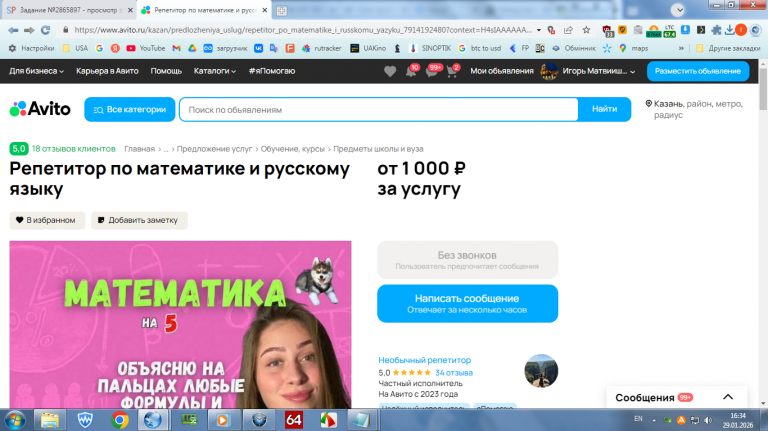
Task: Open 18 отзывов клиентов link
Action: (x=73, y=148)
